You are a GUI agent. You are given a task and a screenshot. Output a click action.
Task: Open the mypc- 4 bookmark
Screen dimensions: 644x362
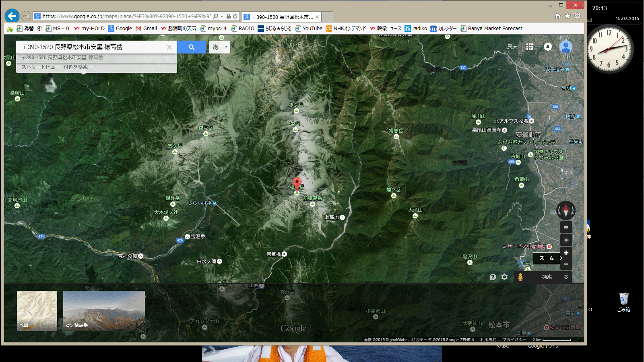click(x=213, y=29)
